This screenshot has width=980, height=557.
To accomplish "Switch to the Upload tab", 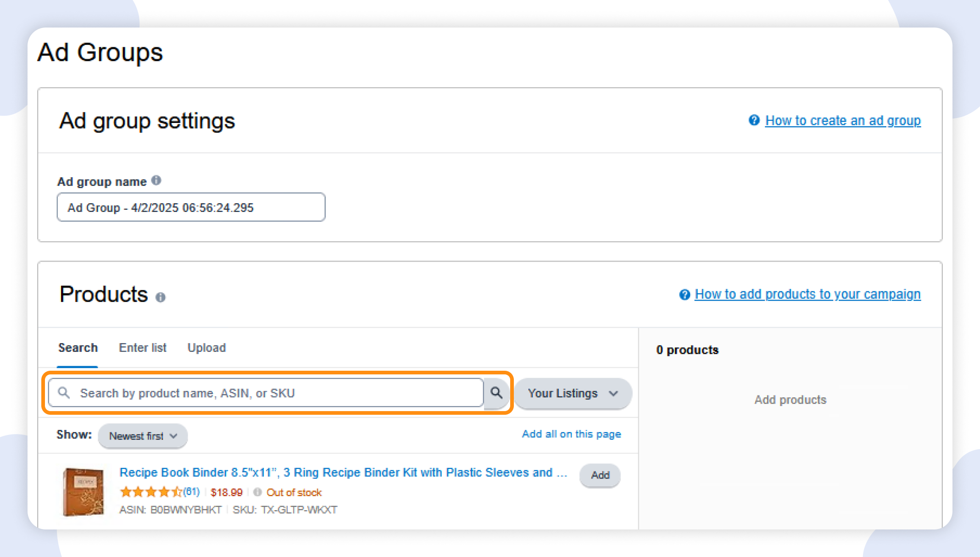I will coord(206,348).
